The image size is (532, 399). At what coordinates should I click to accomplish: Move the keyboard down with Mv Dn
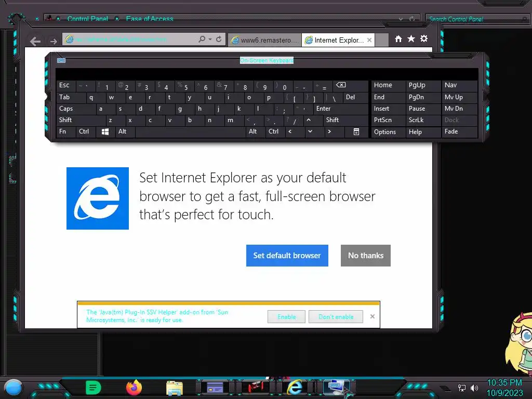click(x=459, y=109)
